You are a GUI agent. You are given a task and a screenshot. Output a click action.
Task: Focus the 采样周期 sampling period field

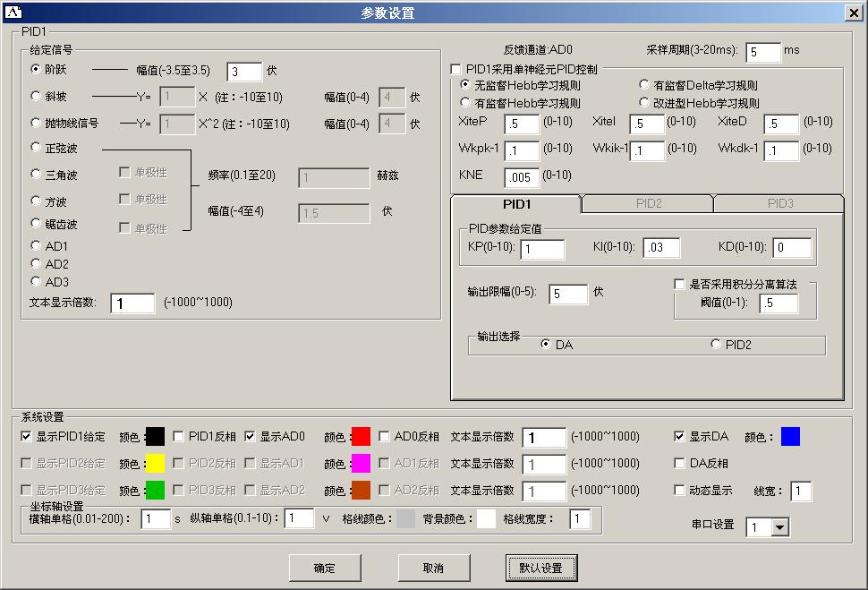tap(762, 52)
